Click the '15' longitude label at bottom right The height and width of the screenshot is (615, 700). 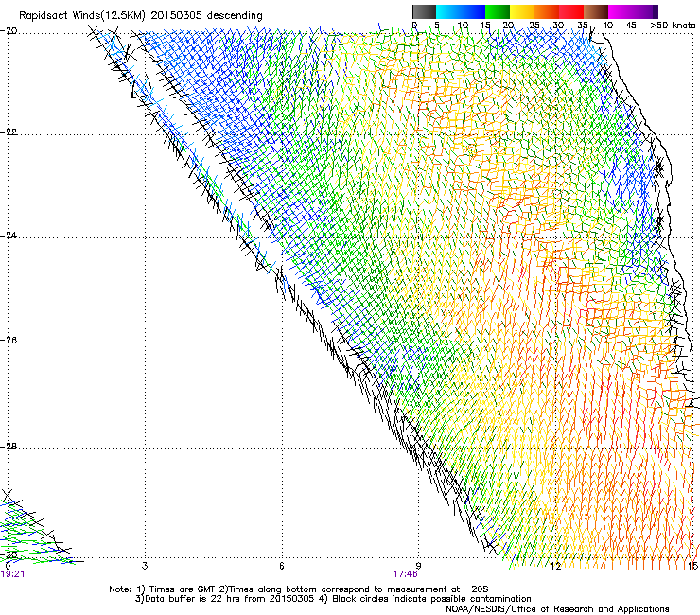point(692,566)
